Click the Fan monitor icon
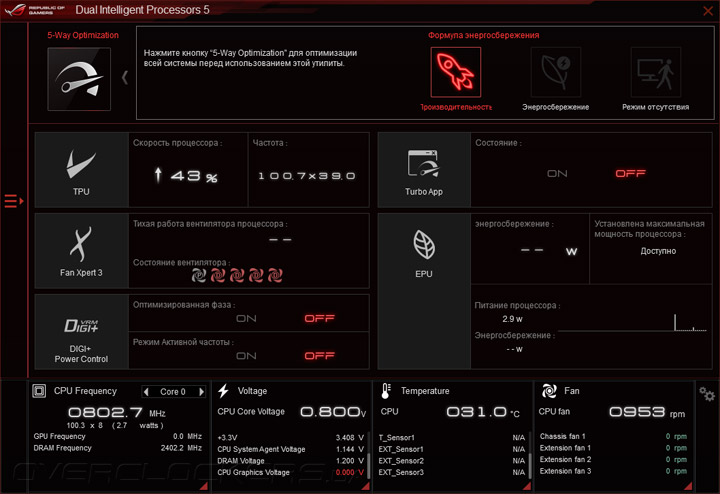720x494 pixels. tap(549, 391)
